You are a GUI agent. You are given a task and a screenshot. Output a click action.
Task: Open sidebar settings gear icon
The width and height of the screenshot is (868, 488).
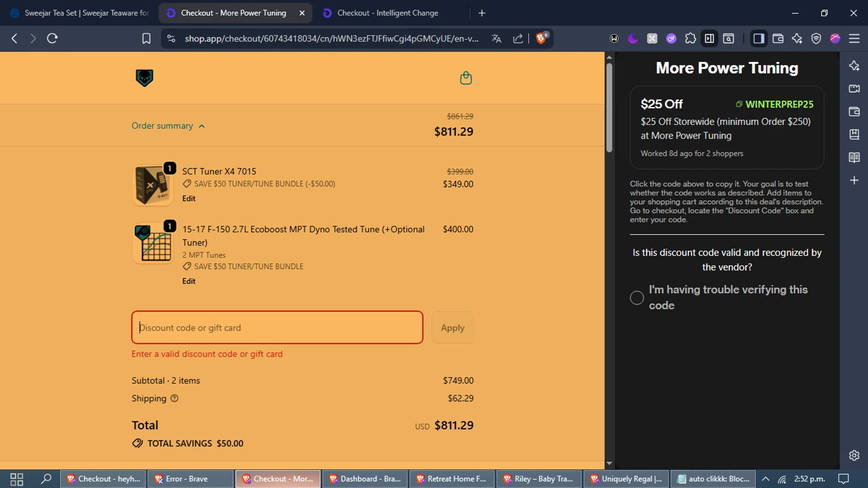[854, 456]
